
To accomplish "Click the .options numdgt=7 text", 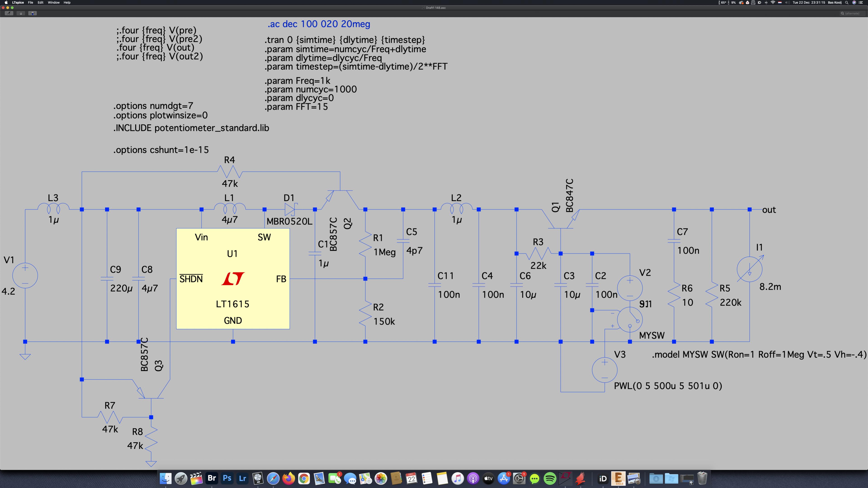I will [x=153, y=106].
